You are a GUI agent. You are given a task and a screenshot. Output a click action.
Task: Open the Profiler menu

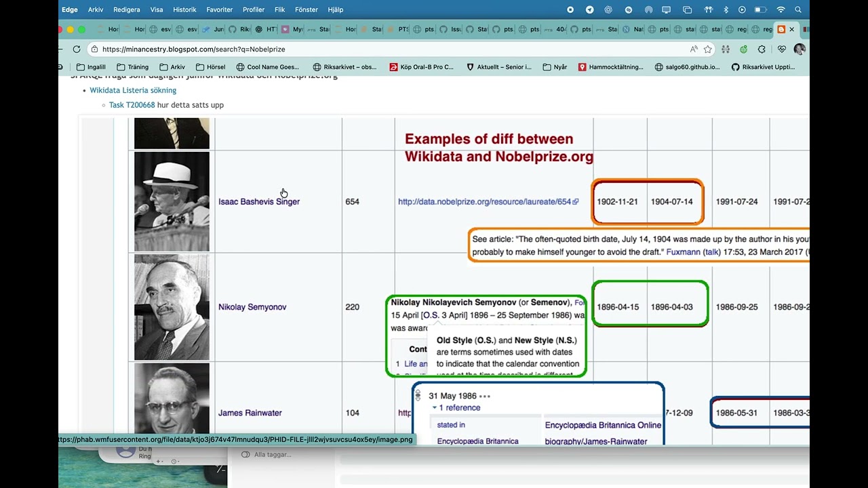(254, 9)
